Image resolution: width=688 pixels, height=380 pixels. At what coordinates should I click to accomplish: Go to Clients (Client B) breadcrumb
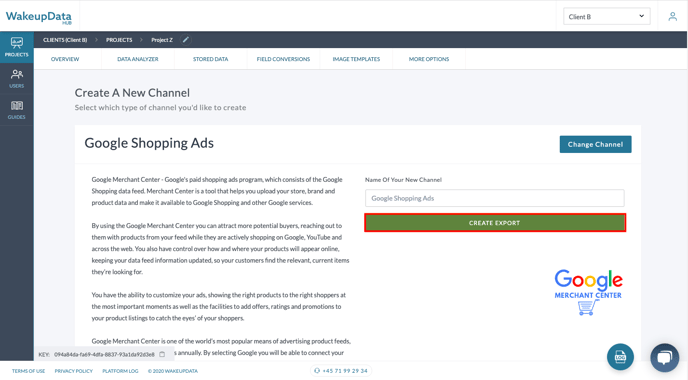pos(65,40)
